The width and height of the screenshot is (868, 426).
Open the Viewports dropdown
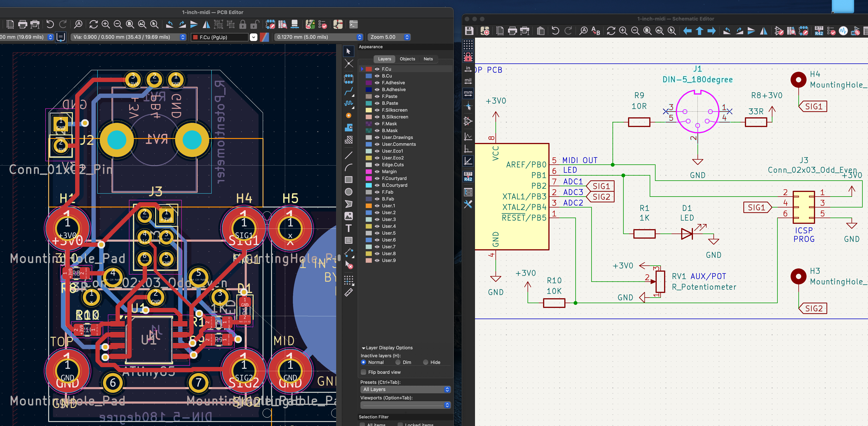(405, 405)
